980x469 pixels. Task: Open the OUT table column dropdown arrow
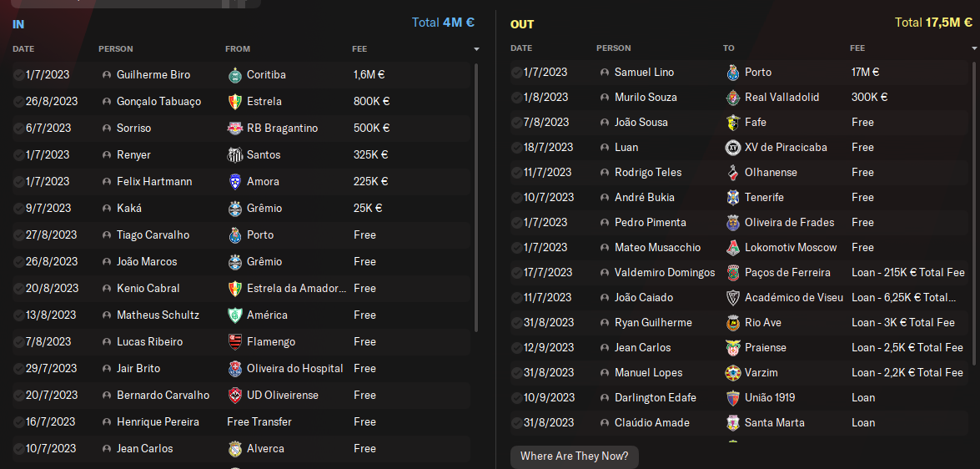point(974,49)
